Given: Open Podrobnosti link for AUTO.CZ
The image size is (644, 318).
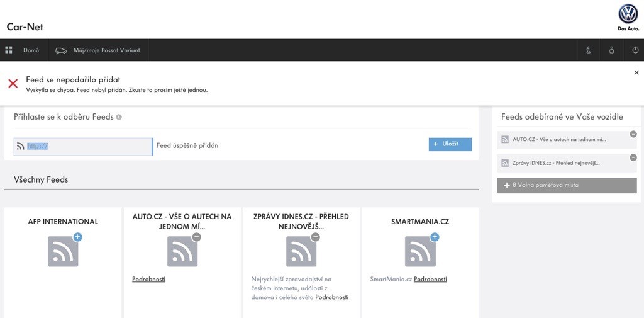Looking at the screenshot, I should point(148,280).
